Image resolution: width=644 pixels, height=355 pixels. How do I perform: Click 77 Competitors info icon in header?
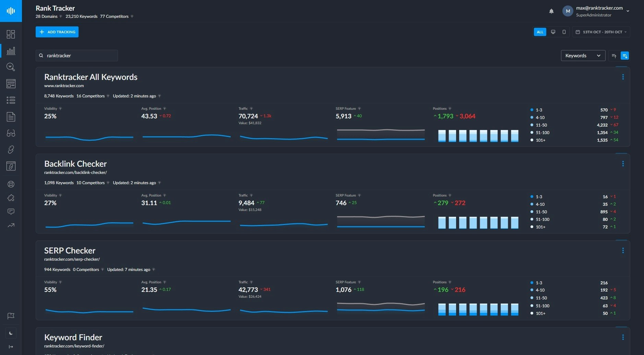pyautogui.click(x=132, y=16)
